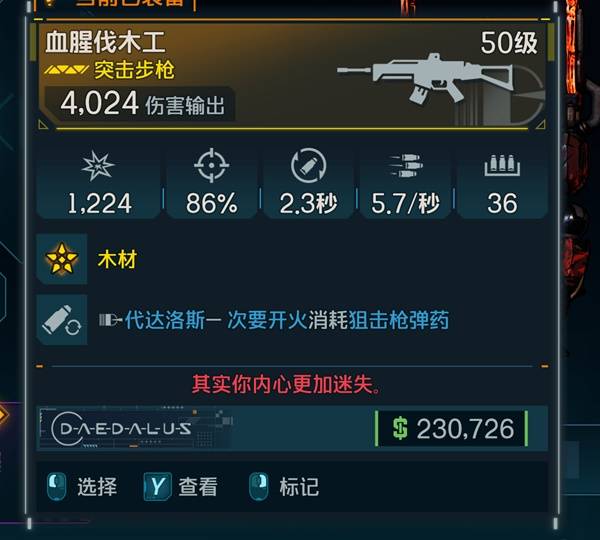Click the accuracy crosshair icon
This screenshot has width=600, height=540.
click(x=212, y=165)
